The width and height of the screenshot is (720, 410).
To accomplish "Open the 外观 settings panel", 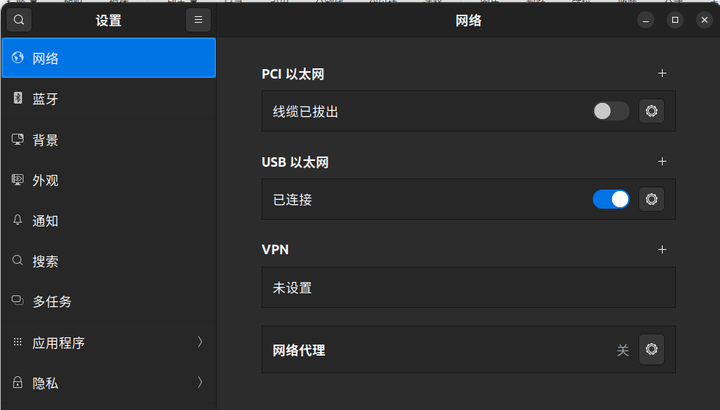I will pos(45,180).
